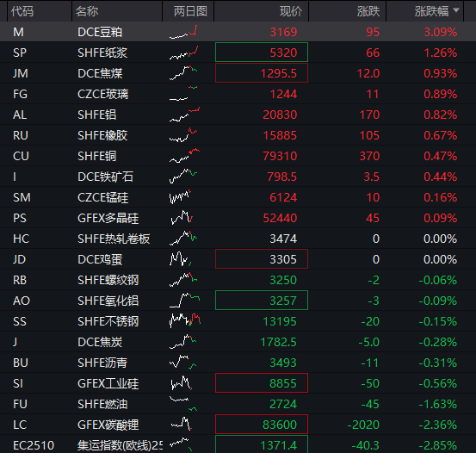Select the DCE豆粕 row name
The width and height of the screenshot is (476, 453).
pyautogui.click(x=100, y=32)
